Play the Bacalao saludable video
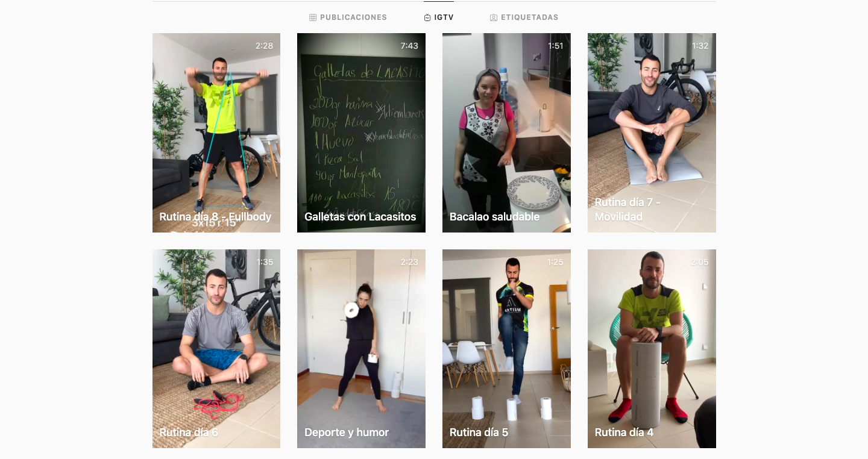The width and height of the screenshot is (868, 459). 506,133
